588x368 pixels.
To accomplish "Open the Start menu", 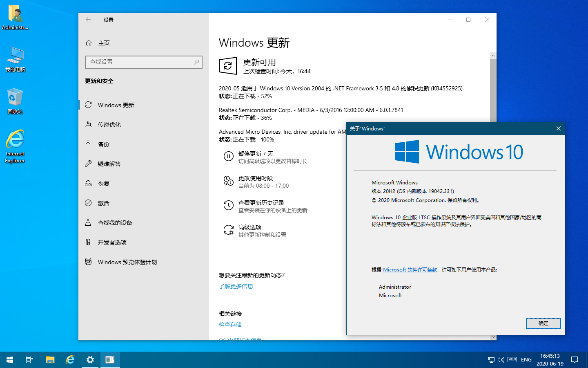I will click(10, 360).
